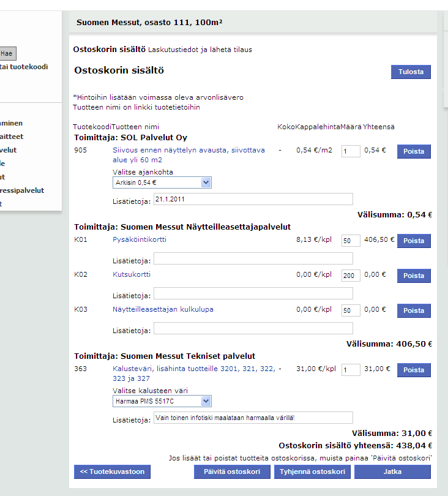Image resolution: width=448 pixels, height=496 pixels.
Task: Click price text '8,13 €/kpl'
Action: tap(314, 239)
